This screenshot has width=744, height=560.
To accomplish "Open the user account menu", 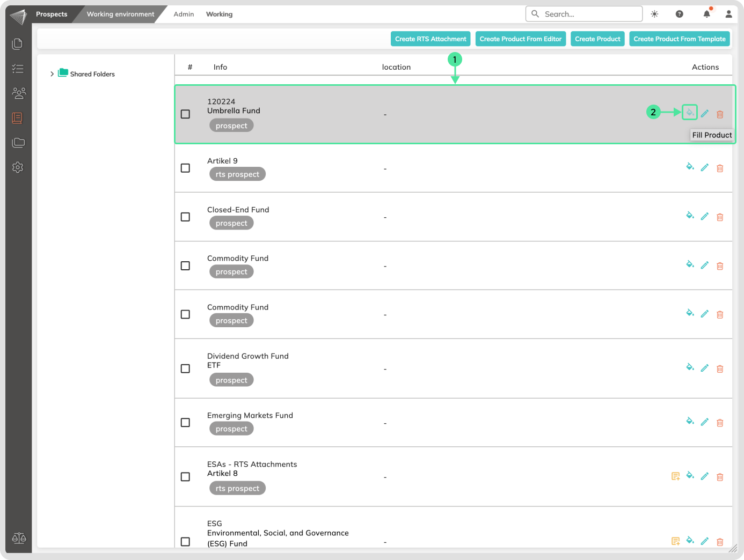I will [728, 14].
